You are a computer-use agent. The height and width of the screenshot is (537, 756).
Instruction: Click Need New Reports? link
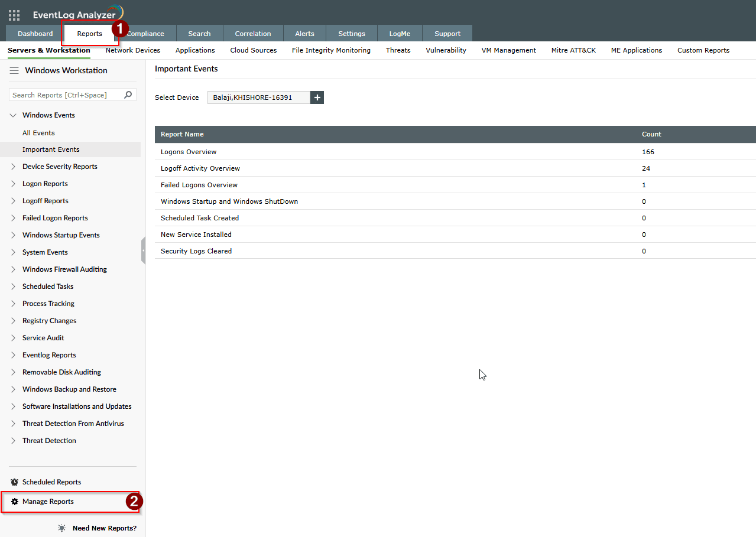pyautogui.click(x=105, y=528)
